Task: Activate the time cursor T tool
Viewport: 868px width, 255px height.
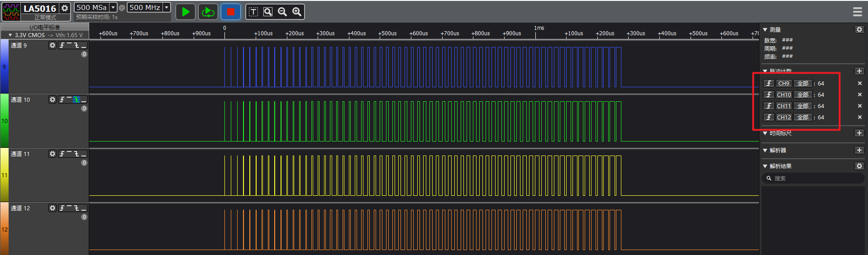Action: [253, 12]
